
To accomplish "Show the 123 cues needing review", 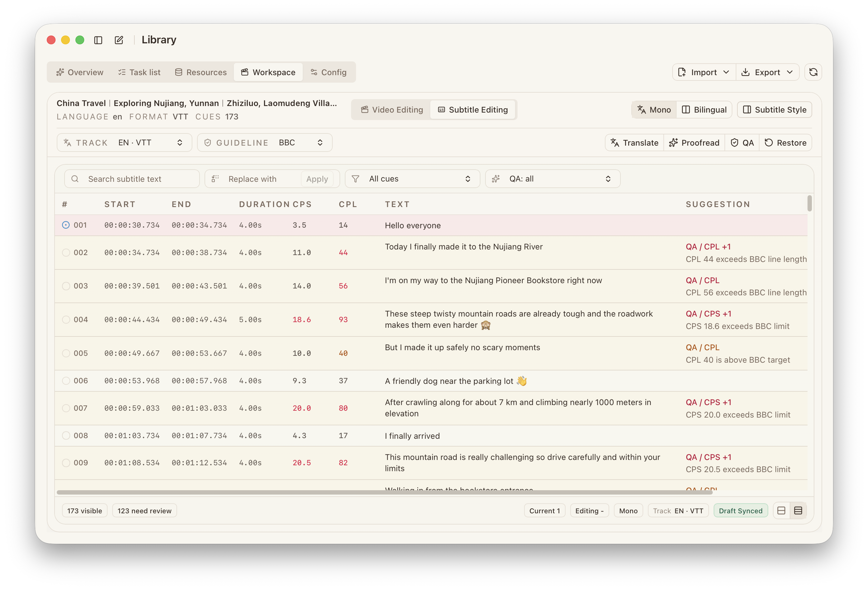I will pyautogui.click(x=144, y=510).
